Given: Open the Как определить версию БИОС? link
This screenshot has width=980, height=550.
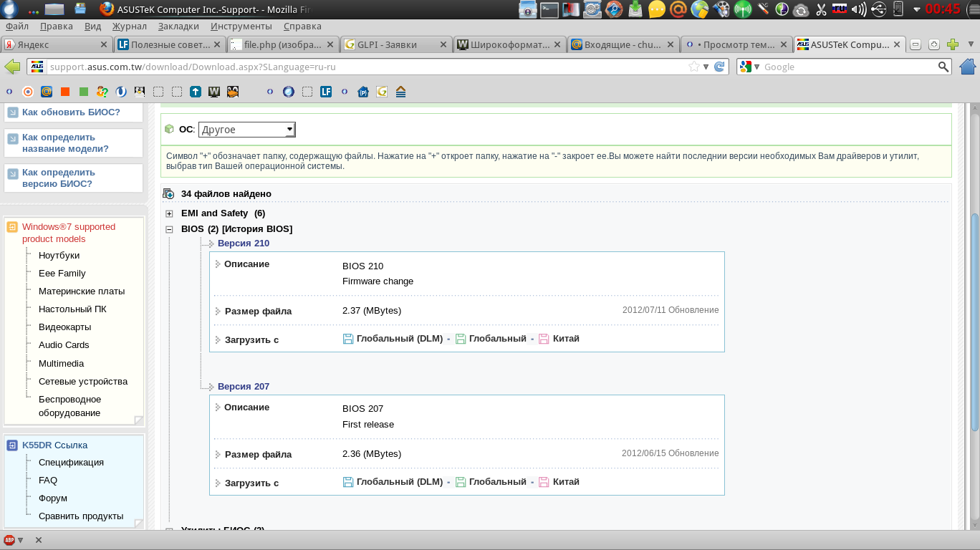Looking at the screenshot, I should coord(59,178).
